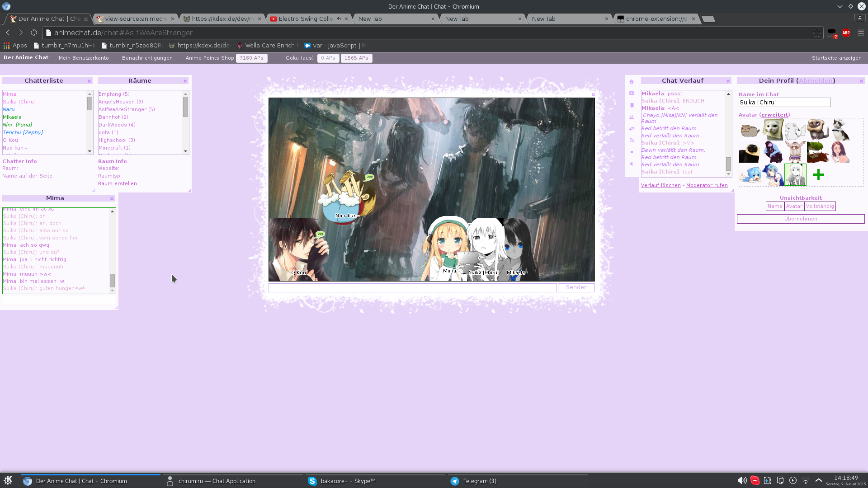The height and width of the screenshot is (488, 868).
Task: Expand hidden system tray icons
Action: (819, 480)
